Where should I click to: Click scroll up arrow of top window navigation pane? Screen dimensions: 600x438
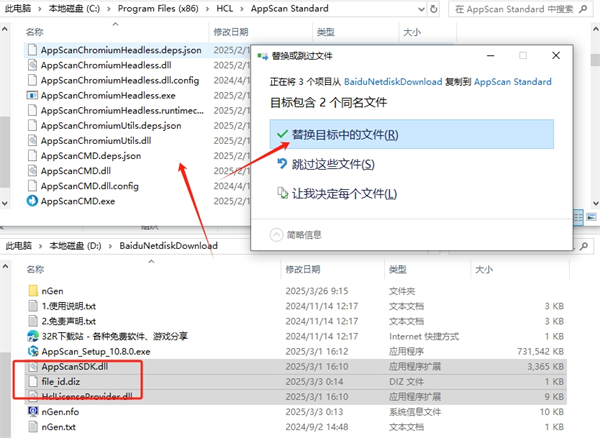click(x=5, y=29)
